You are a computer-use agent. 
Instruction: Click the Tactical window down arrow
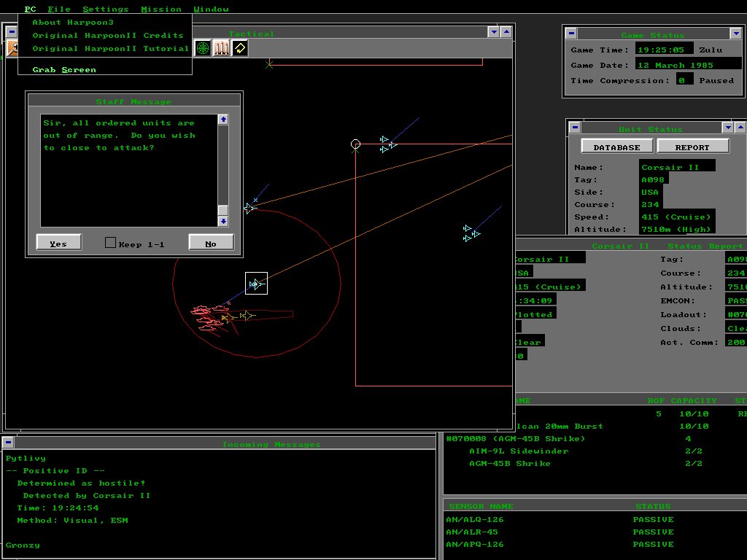tap(494, 32)
